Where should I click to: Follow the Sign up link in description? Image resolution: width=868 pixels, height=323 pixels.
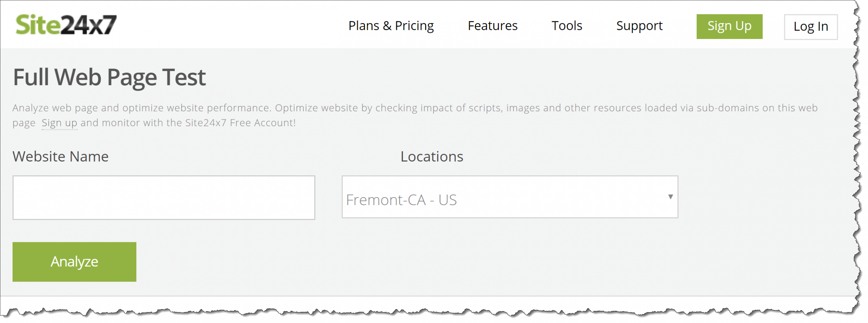tap(59, 123)
